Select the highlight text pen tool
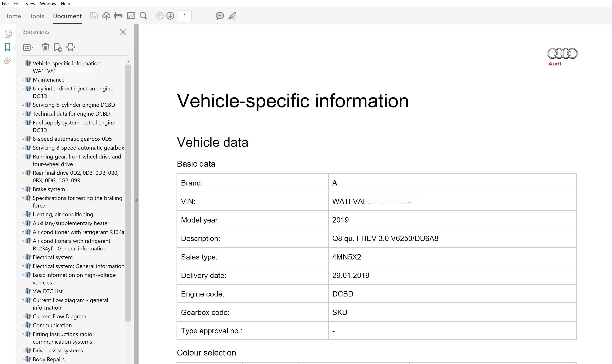Viewport: 612px width, 364px height. tap(232, 16)
